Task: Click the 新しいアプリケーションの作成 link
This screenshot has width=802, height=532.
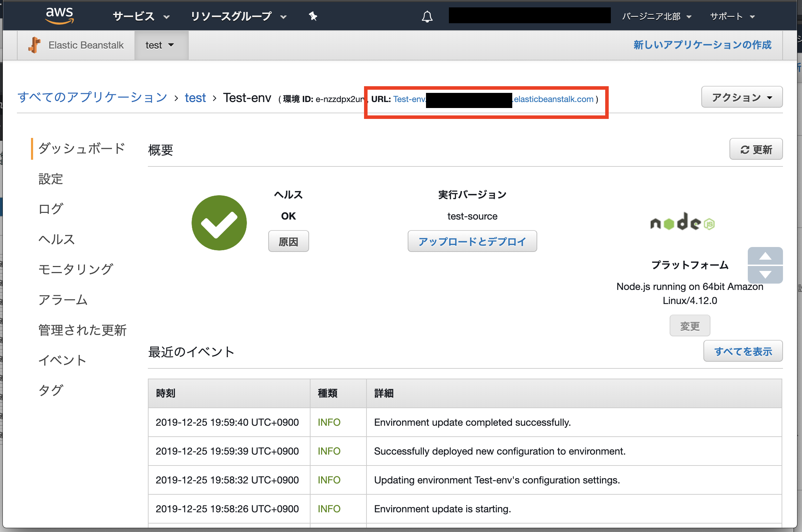Action: point(702,45)
